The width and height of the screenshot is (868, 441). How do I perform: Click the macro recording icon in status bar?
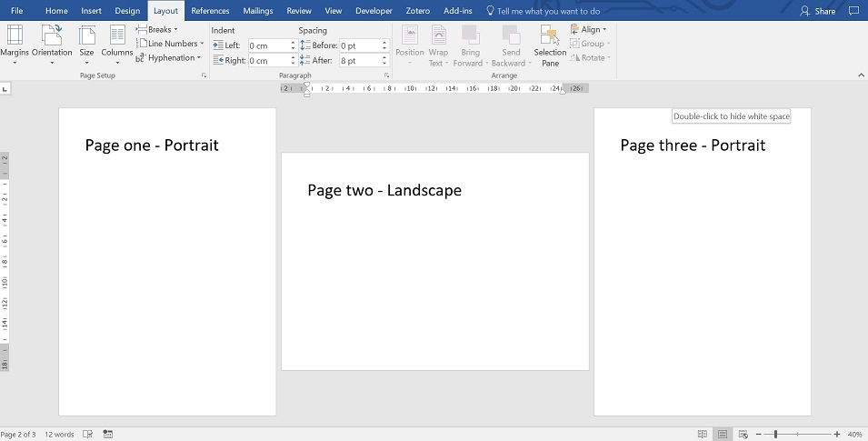point(108,435)
